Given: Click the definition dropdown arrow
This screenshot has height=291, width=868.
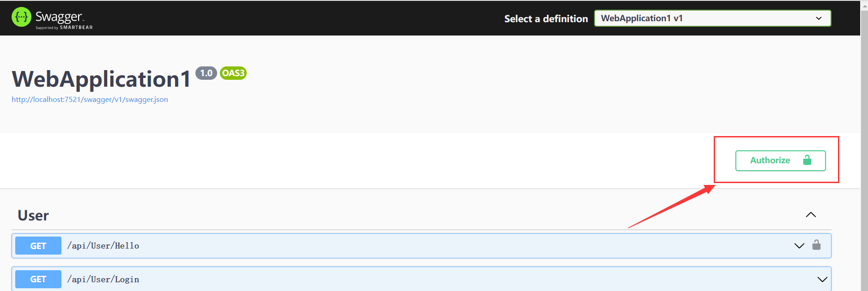Looking at the screenshot, I should tap(819, 18).
